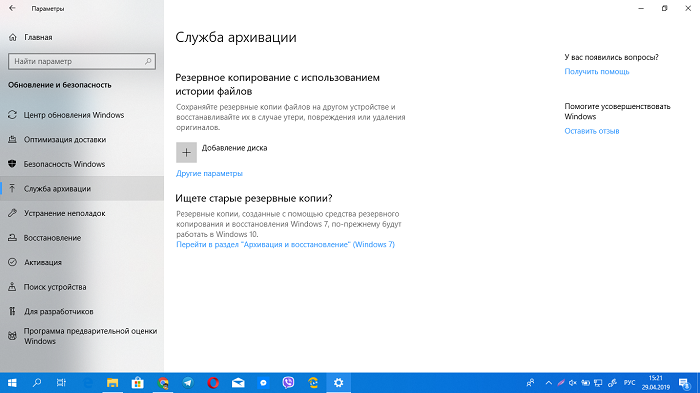
Task: Open Поиск устройства section
Action: pyautogui.click(x=82, y=287)
